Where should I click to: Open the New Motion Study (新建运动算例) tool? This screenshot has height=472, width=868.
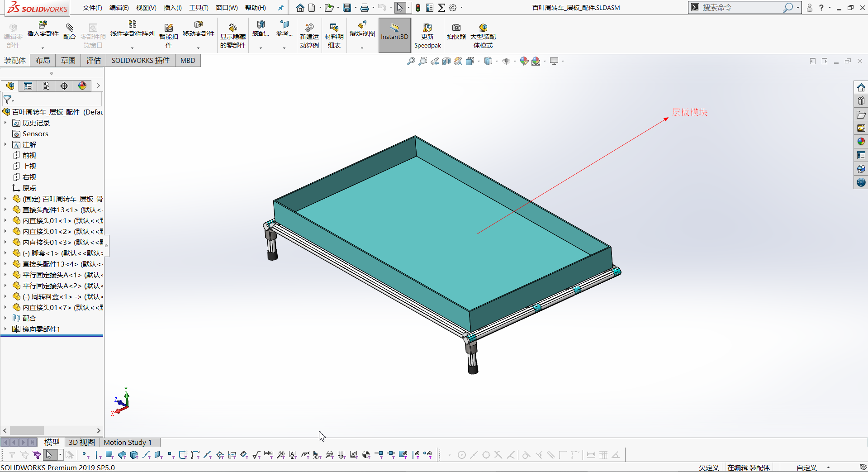[x=309, y=35]
